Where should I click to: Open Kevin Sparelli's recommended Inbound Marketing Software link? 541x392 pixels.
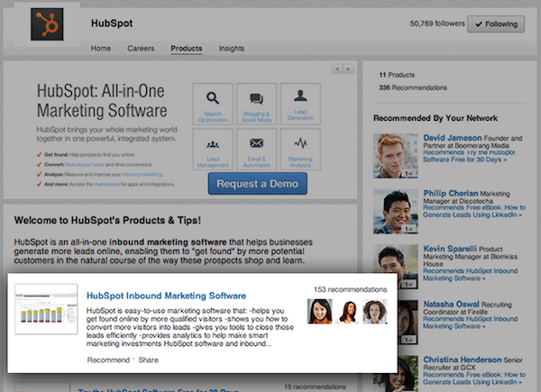tap(470, 275)
